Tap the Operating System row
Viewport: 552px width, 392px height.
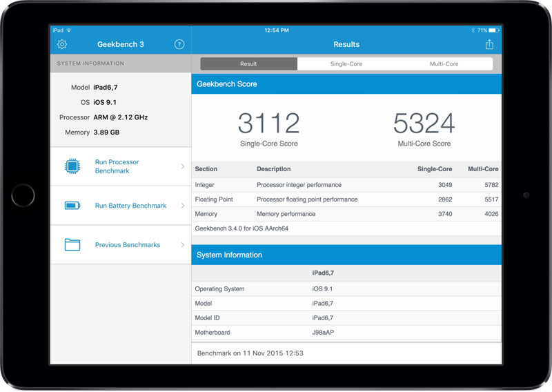(x=346, y=288)
